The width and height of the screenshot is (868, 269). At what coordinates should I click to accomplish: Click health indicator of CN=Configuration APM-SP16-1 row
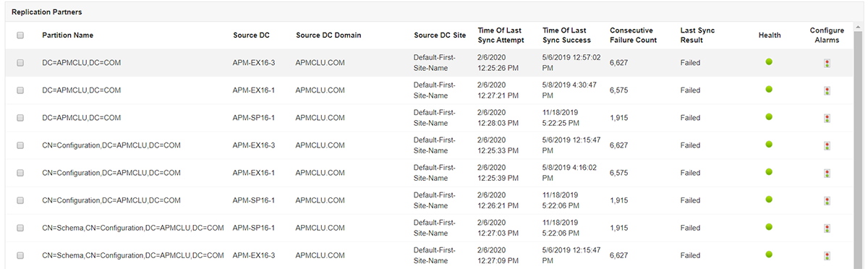pyautogui.click(x=769, y=199)
